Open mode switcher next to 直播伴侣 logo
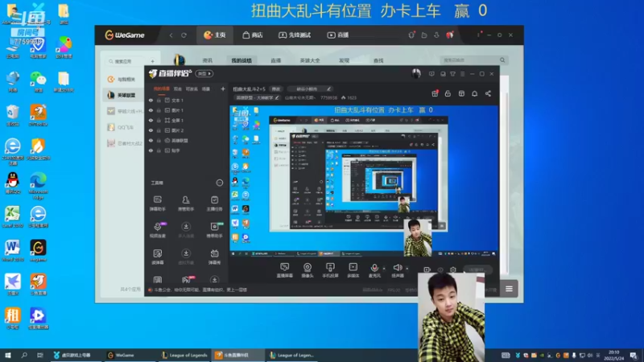This screenshot has height=362, width=644. pyautogui.click(x=204, y=73)
